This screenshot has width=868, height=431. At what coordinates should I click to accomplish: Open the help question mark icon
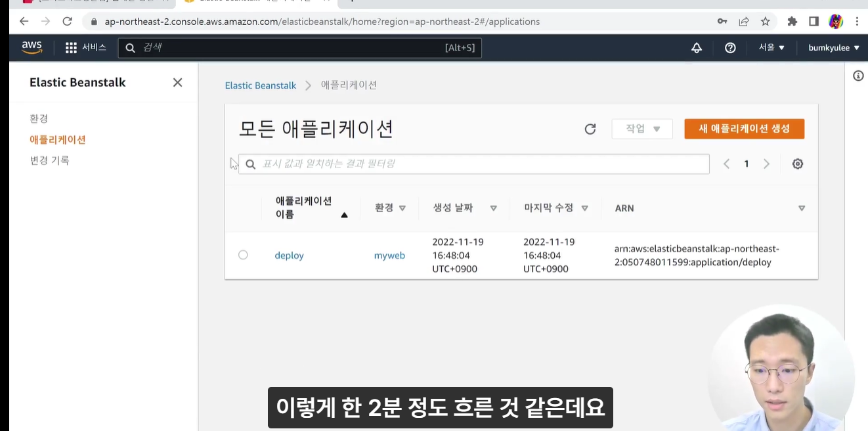(730, 48)
